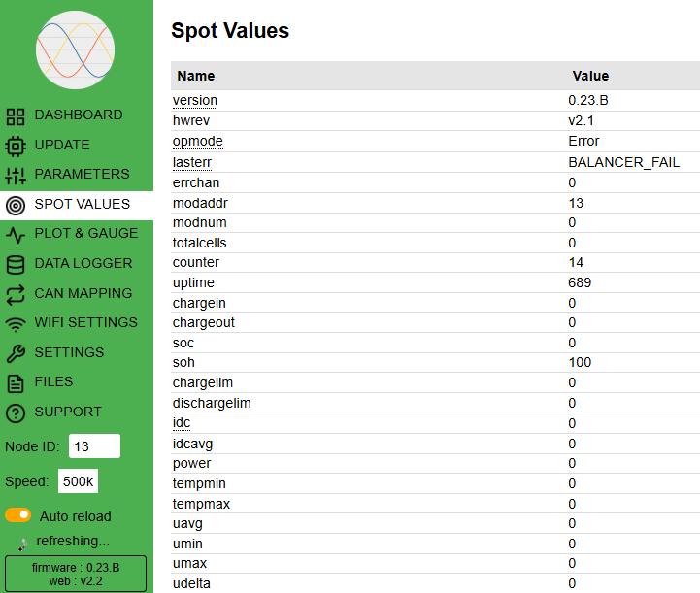700x593 pixels.
Task: Open the Spot Values menu item
Action: (x=82, y=204)
